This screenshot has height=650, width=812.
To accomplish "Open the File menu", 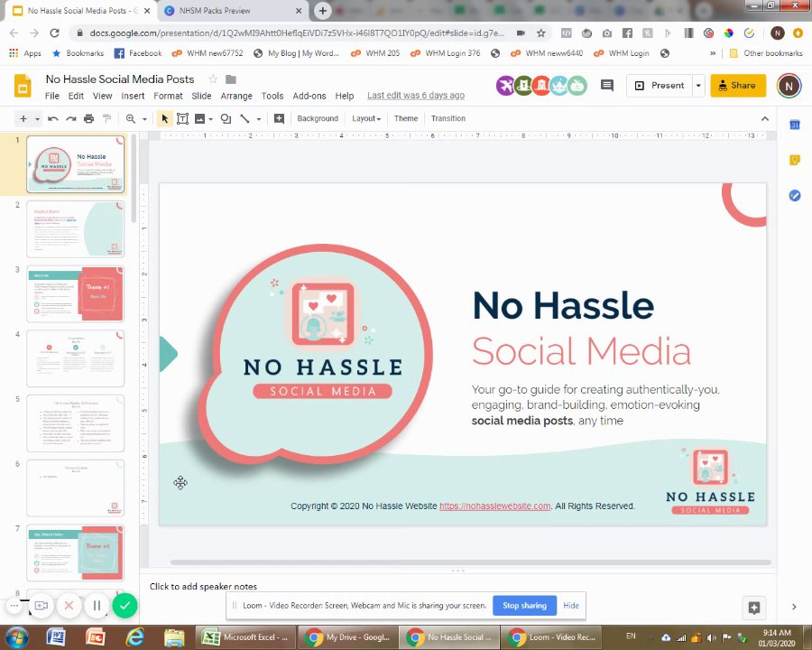I will point(51,96).
